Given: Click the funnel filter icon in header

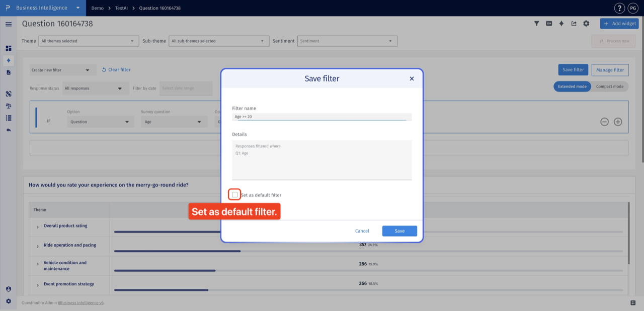Looking at the screenshot, I should [536, 24].
